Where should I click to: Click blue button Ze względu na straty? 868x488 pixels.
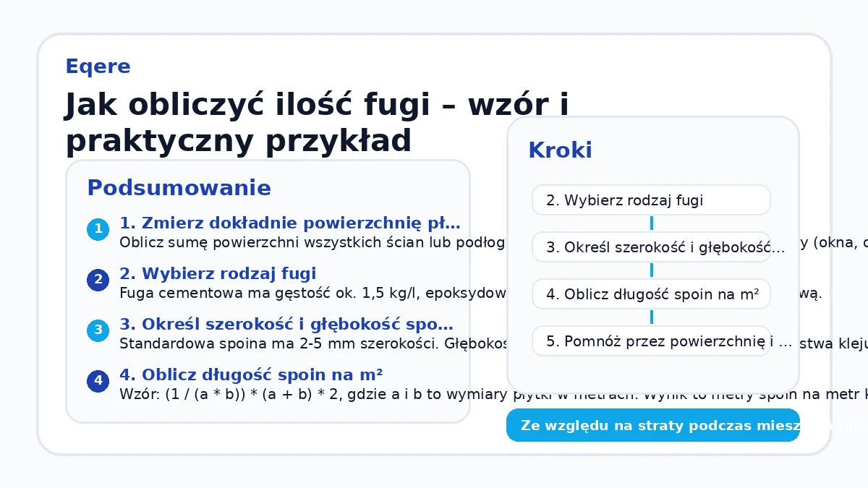click(x=653, y=425)
